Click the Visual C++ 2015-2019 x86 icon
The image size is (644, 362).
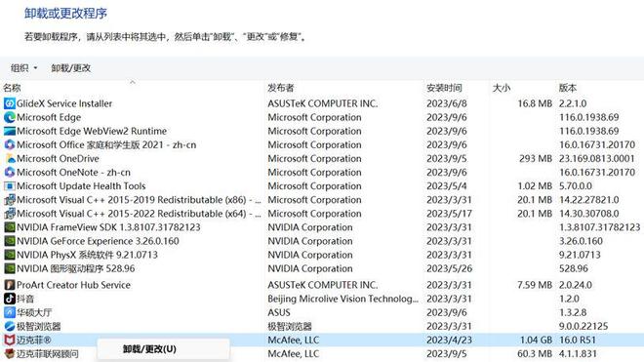click(x=10, y=200)
